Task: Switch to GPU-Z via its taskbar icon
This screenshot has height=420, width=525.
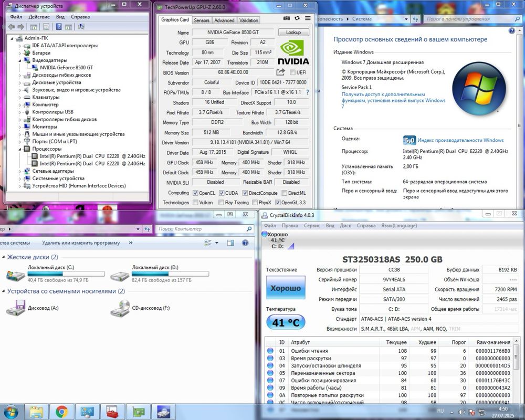Action: pyautogui.click(x=138, y=412)
